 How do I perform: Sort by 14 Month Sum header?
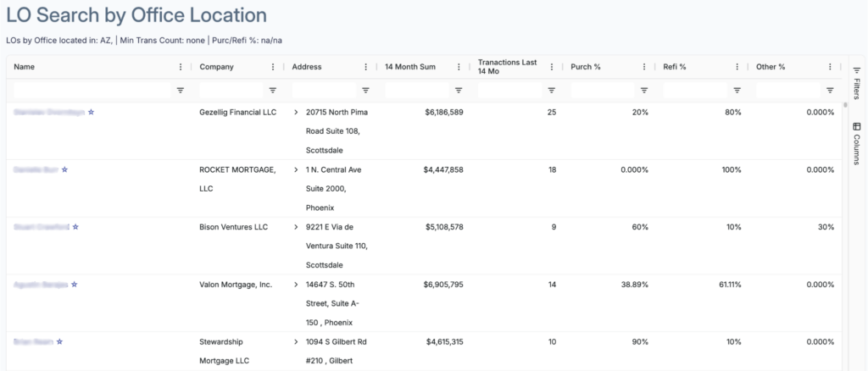click(410, 67)
